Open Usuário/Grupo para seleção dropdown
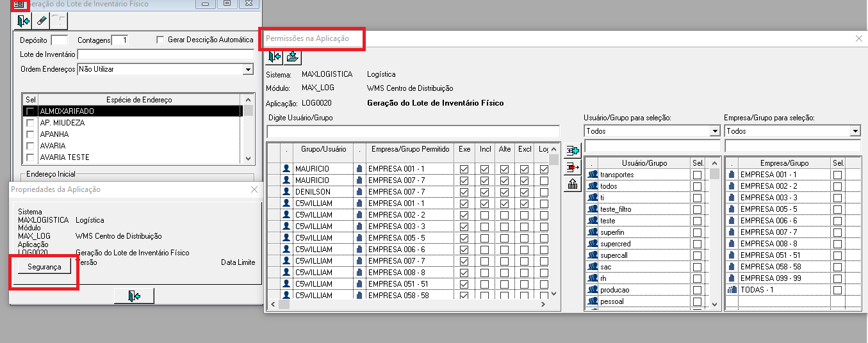 coord(715,131)
